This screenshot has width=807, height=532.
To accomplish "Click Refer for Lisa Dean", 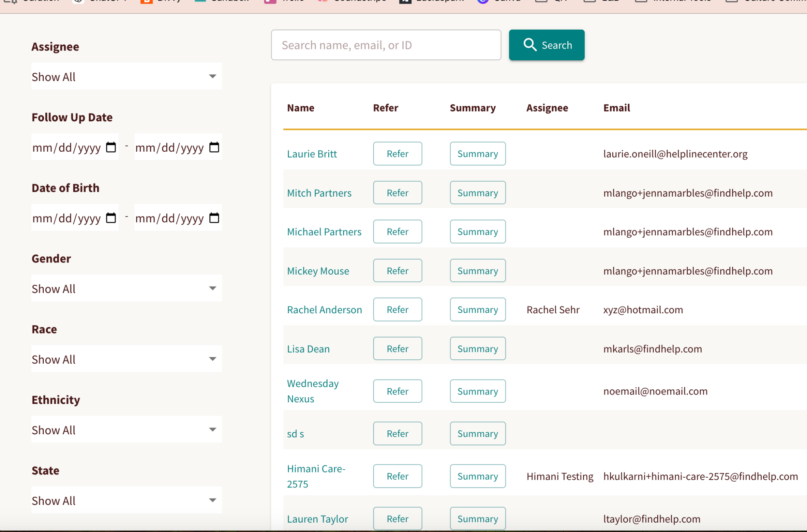I will click(397, 349).
